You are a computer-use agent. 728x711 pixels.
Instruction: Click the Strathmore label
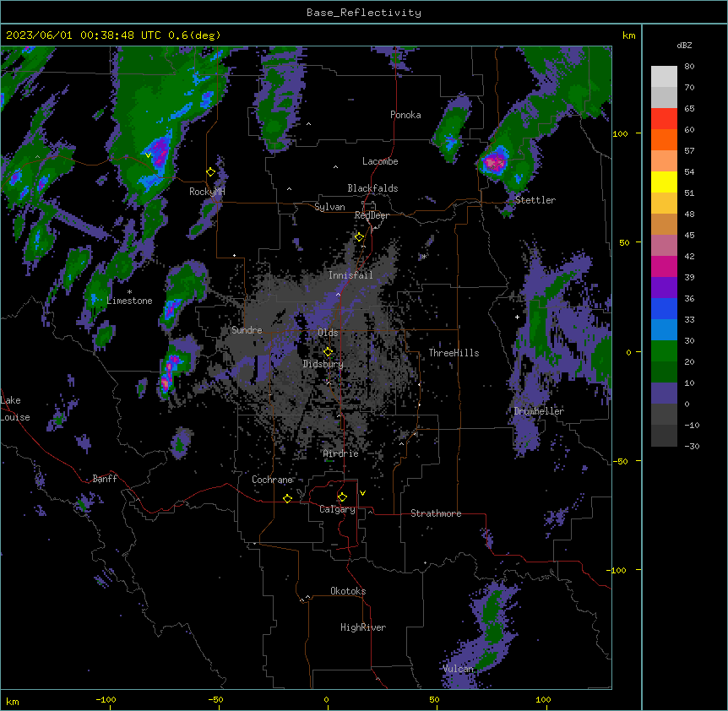[x=436, y=513]
